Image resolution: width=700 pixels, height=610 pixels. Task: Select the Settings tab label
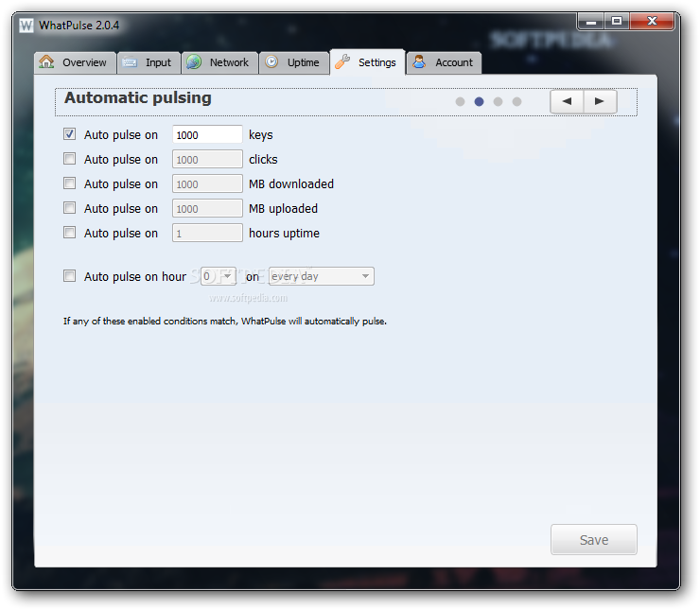377,62
